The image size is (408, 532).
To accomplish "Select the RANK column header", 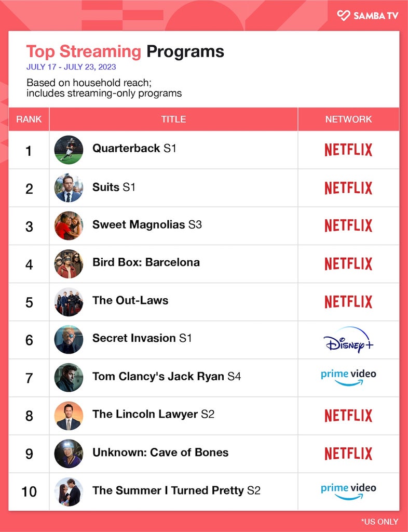I will [x=29, y=119].
